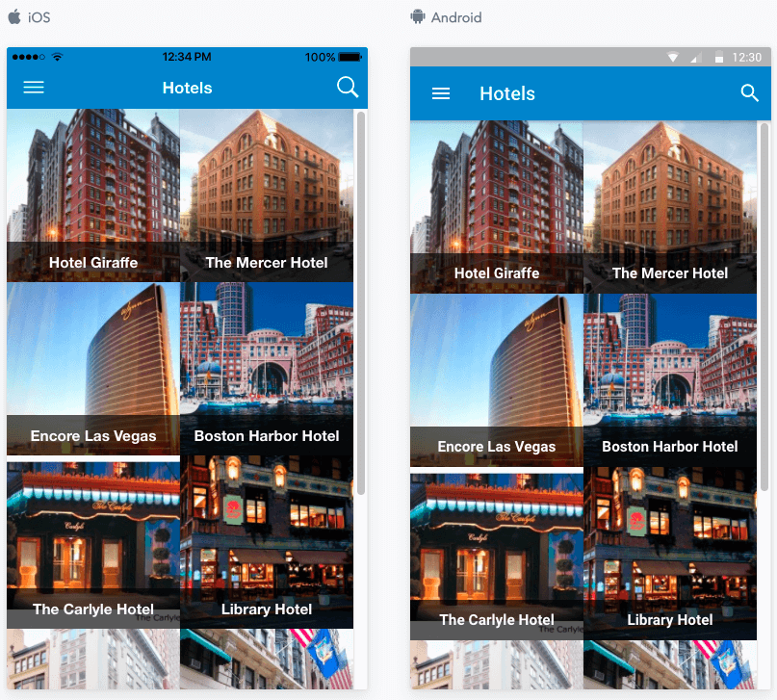
Task: Open Library Hotel tile in Android app
Action: (670, 554)
